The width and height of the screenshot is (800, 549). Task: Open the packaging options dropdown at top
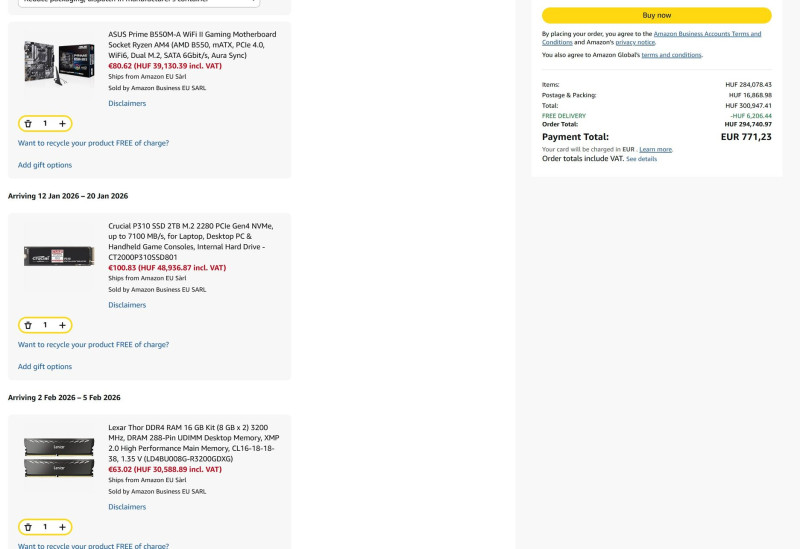(x=139, y=3)
